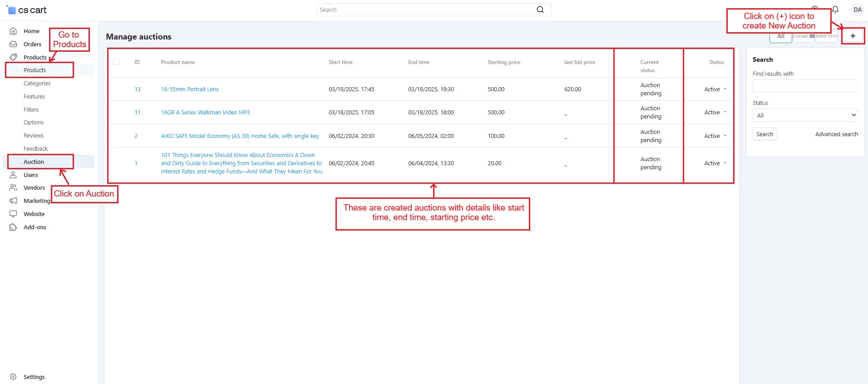
Task: Click the Advanced search link
Action: [x=836, y=134]
